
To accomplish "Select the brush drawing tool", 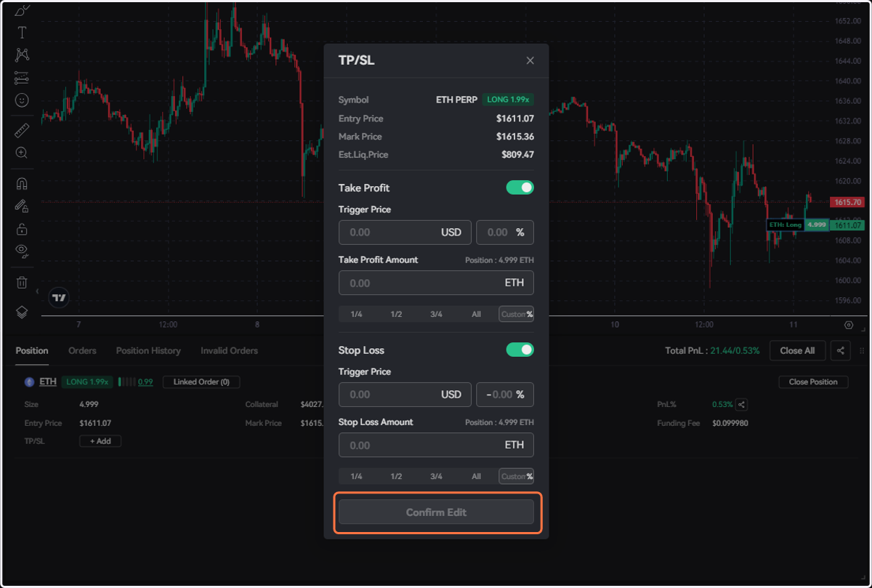I will [22, 10].
